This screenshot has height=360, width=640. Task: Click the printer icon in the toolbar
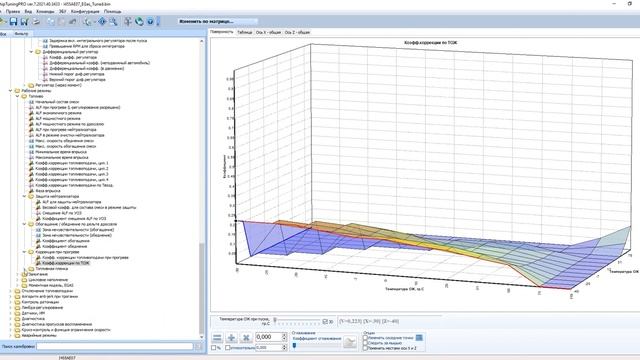point(36,21)
